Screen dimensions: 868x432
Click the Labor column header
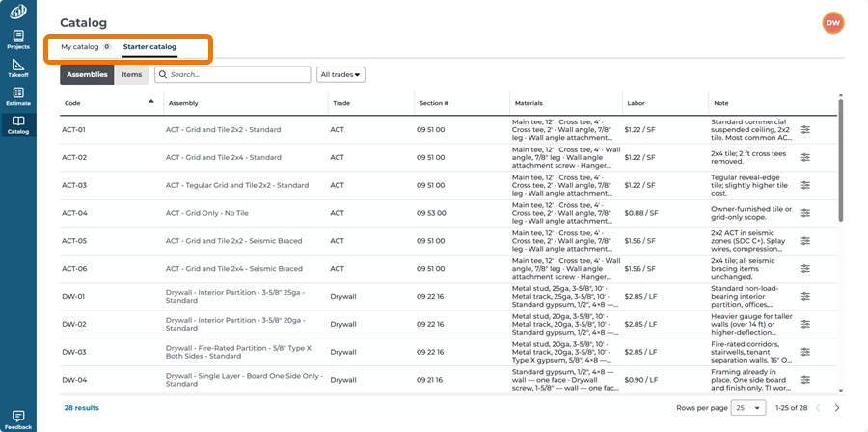[x=637, y=103]
